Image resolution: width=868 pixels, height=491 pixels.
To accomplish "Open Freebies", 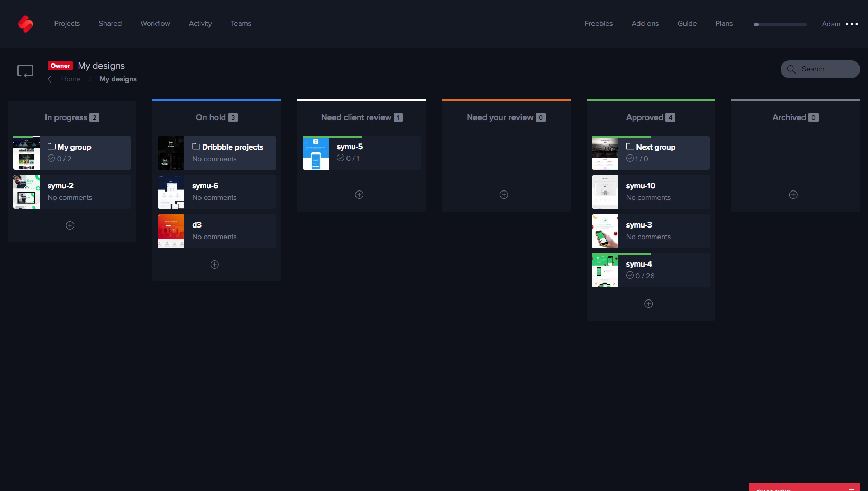I will pyautogui.click(x=599, y=24).
